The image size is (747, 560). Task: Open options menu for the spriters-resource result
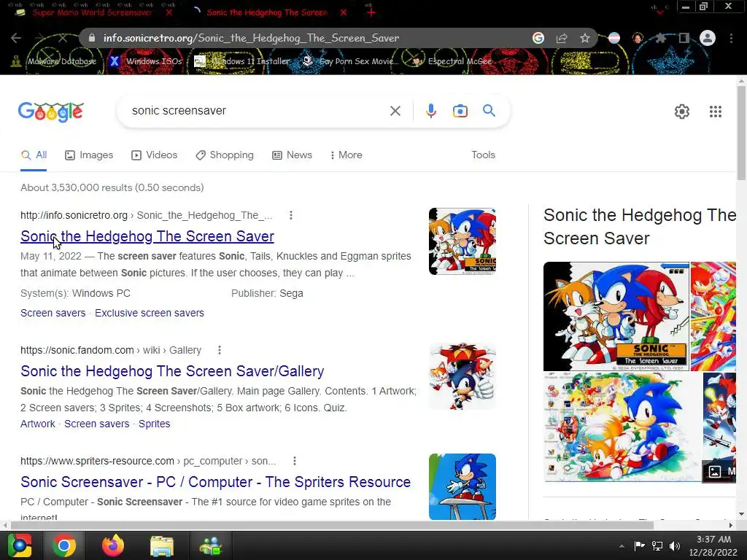coord(295,461)
